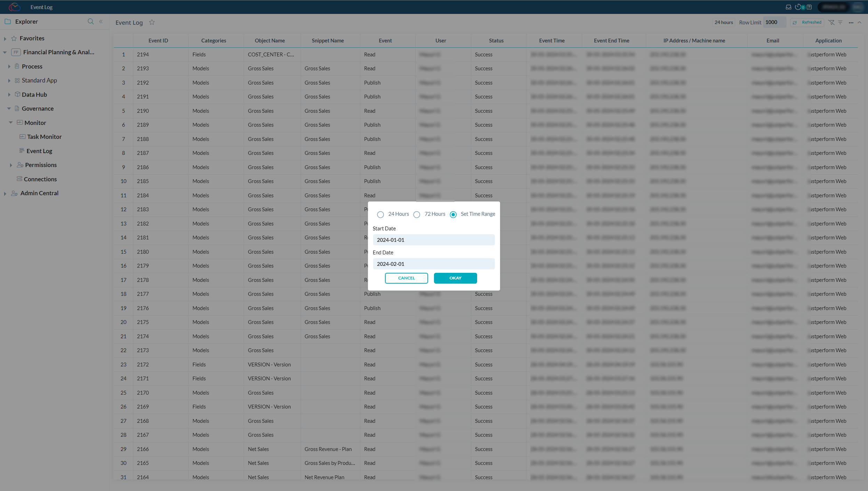Open the Connections page

click(41, 179)
